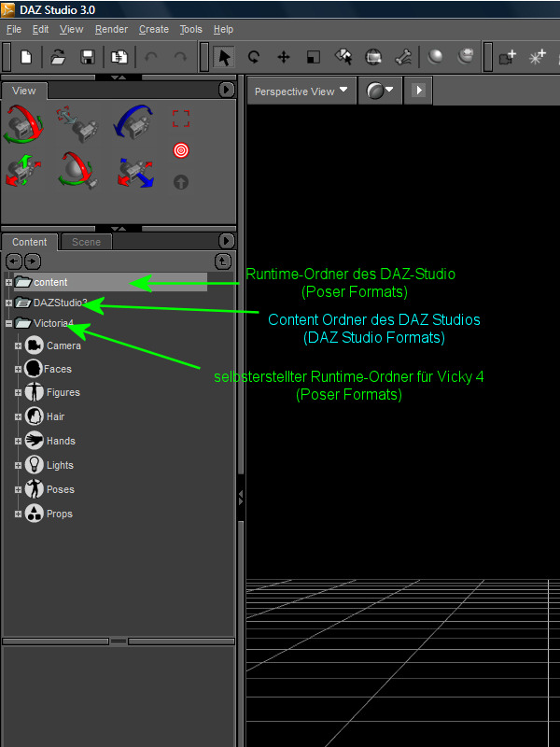
Task: Click the New file toolbar icon
Action: point(26,57)
